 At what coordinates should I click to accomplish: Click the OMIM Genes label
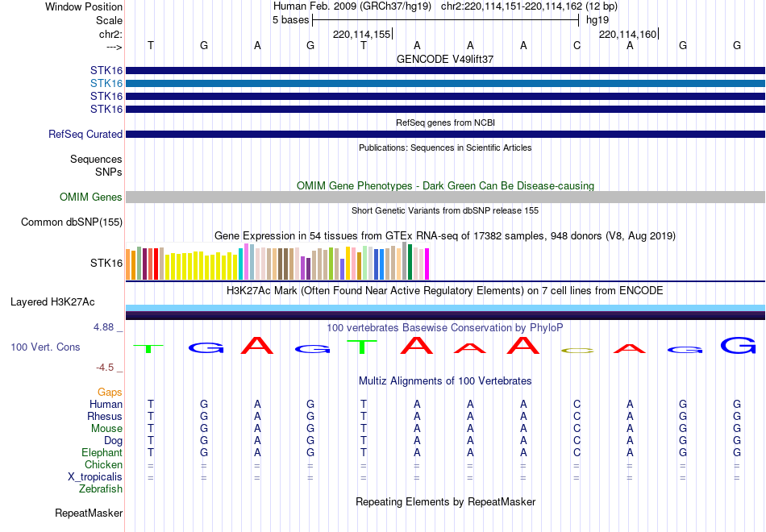point(90,197)
